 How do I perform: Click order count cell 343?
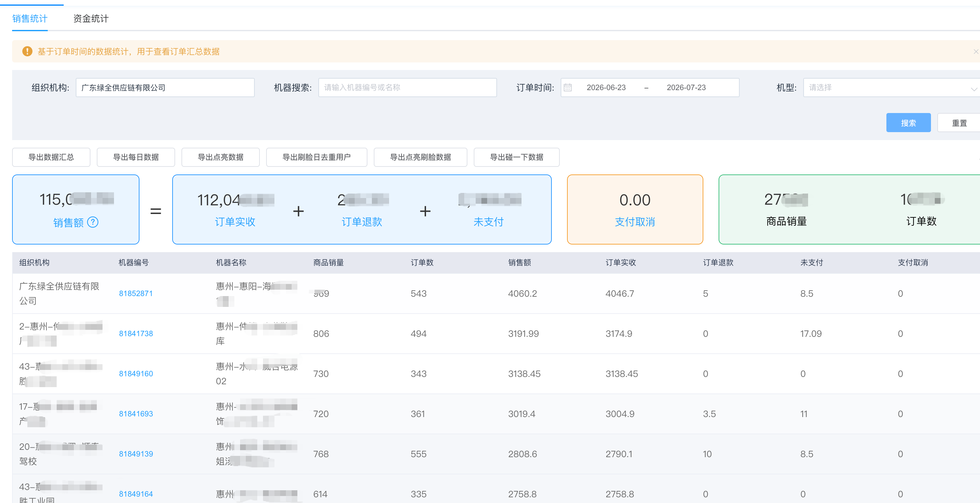tap(418, 374)
